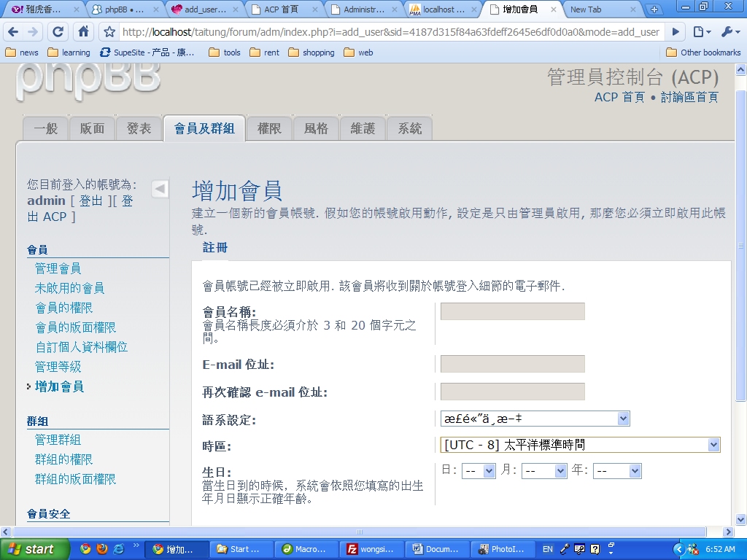Open the page control menu icon
This screenshot has width=747, height=560.
pyautogui.click(x=702, y=32)
